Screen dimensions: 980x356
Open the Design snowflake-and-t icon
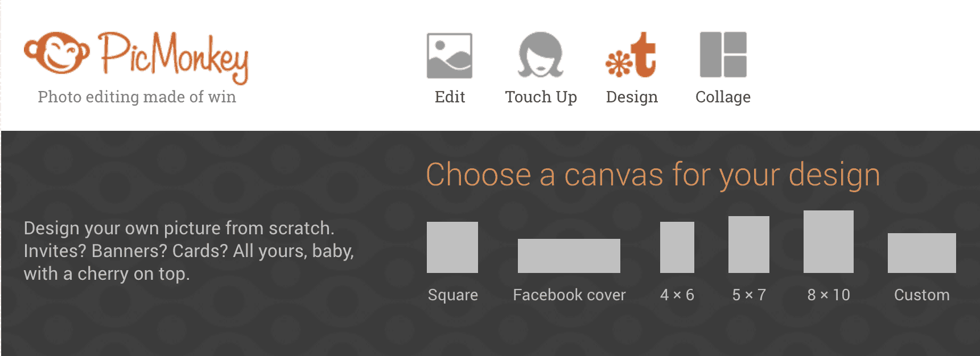pos(631,55)
